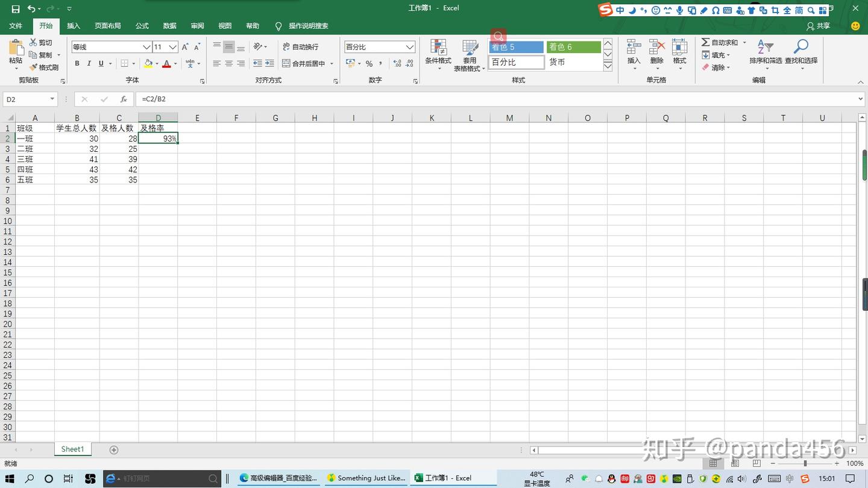Apply the 着色 6 green cell style
The height and width of the screenshot is (488, 868).
[x=573, y=47]
